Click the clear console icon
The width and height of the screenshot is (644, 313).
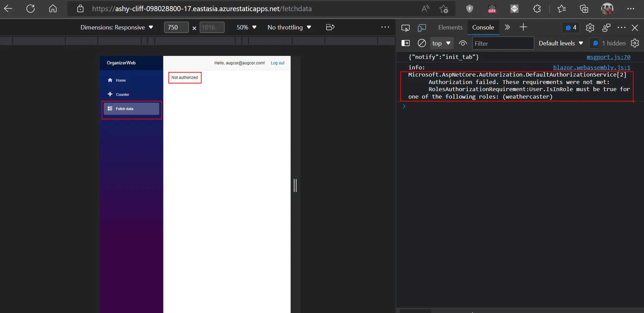point(422,43)
